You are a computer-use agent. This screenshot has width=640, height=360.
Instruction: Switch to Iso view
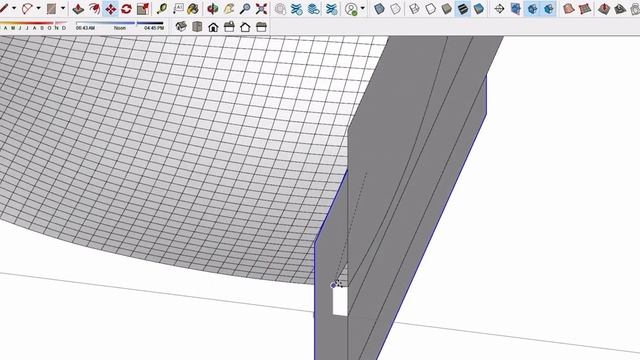(x=181, y=27)
